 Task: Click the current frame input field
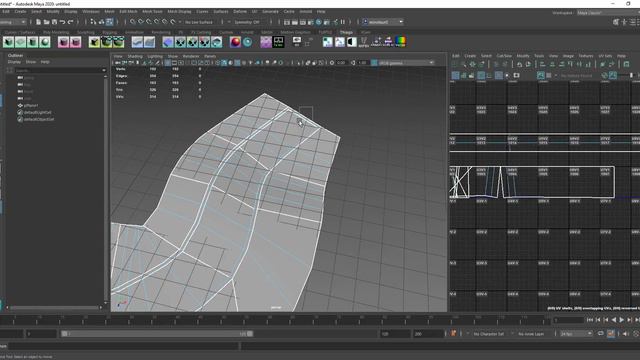click(569, 320)
